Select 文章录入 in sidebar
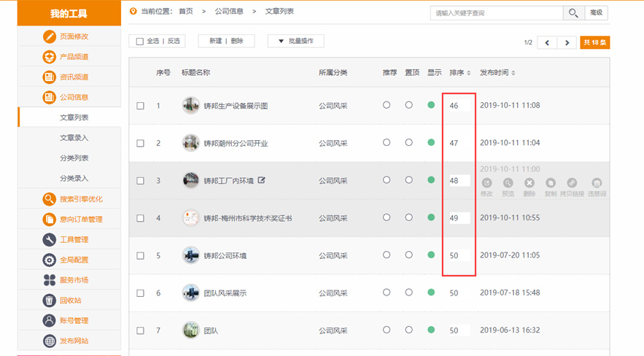This screenshot has width=644, height=356. click(74, 138)
